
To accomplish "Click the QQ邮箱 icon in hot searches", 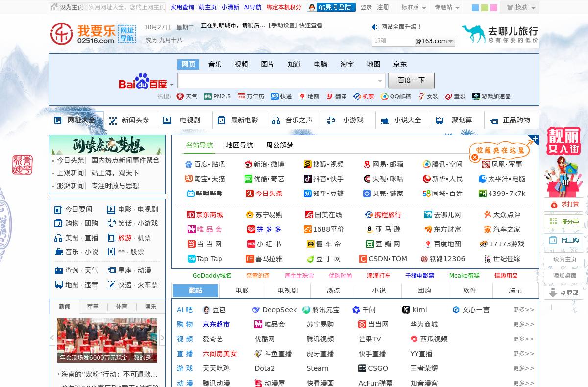I will (385, 97).
